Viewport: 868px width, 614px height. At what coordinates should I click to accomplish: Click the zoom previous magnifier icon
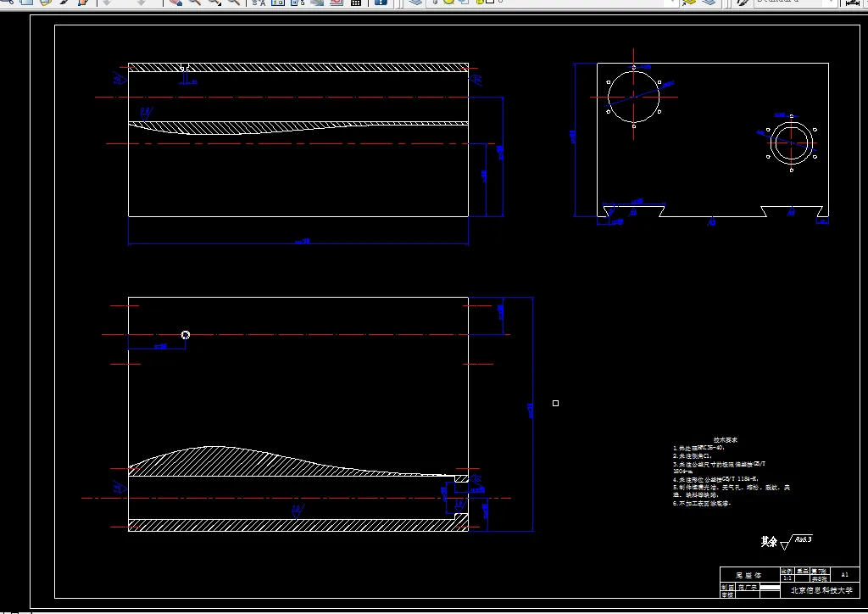234,3
